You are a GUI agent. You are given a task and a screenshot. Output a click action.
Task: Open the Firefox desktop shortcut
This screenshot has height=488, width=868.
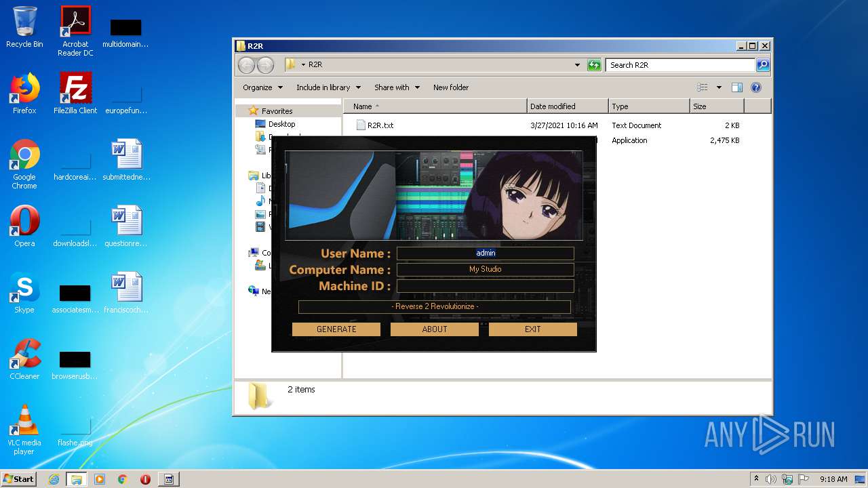pyautogui.click(x=24, y=94)
